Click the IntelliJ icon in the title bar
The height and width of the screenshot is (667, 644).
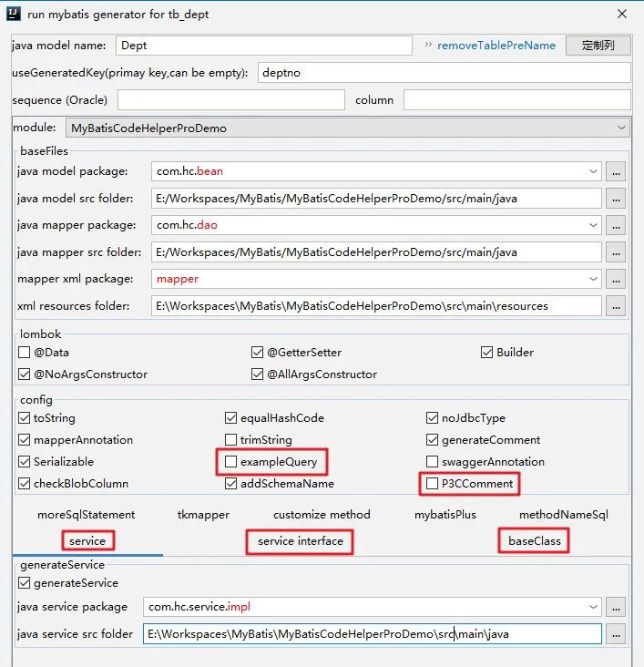(x=13, y=14)
